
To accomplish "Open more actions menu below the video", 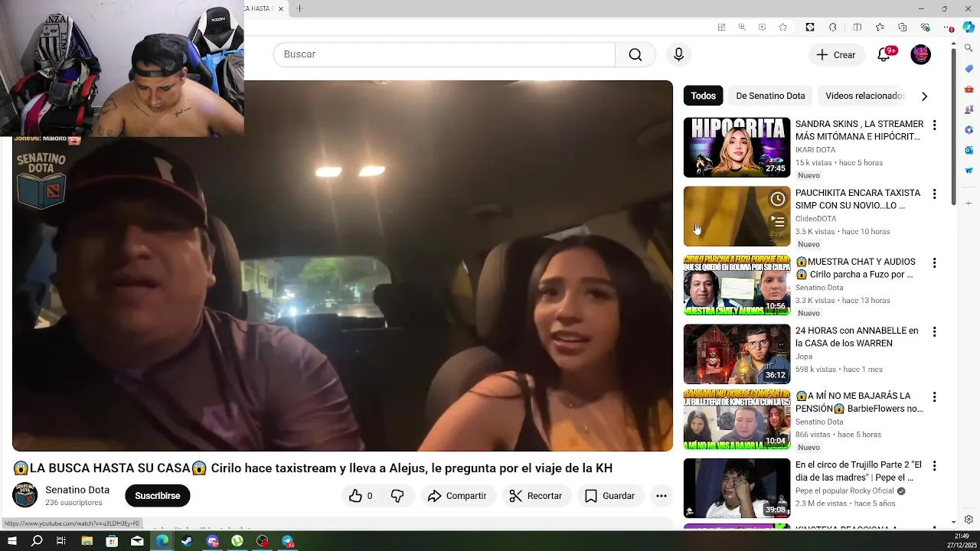I will click(661, 496).
